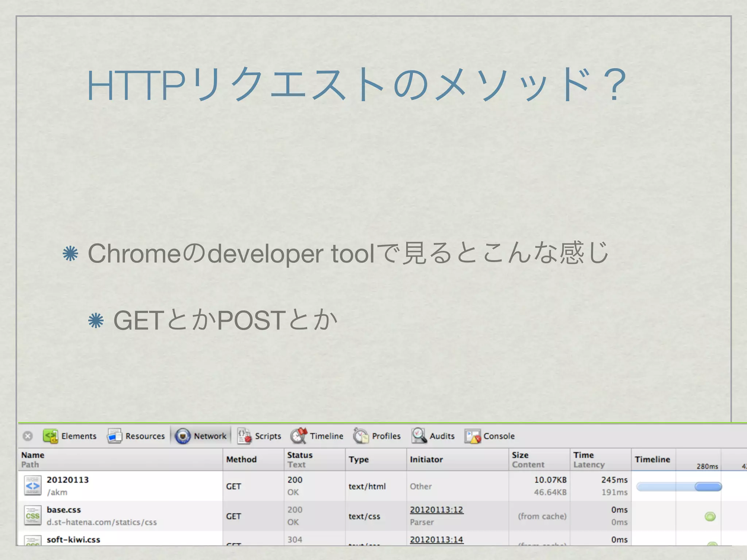Viewport: 747px width, 560px height.
Task: Click the HTML document icon for 20120113
Action: [x=33, y=486]
